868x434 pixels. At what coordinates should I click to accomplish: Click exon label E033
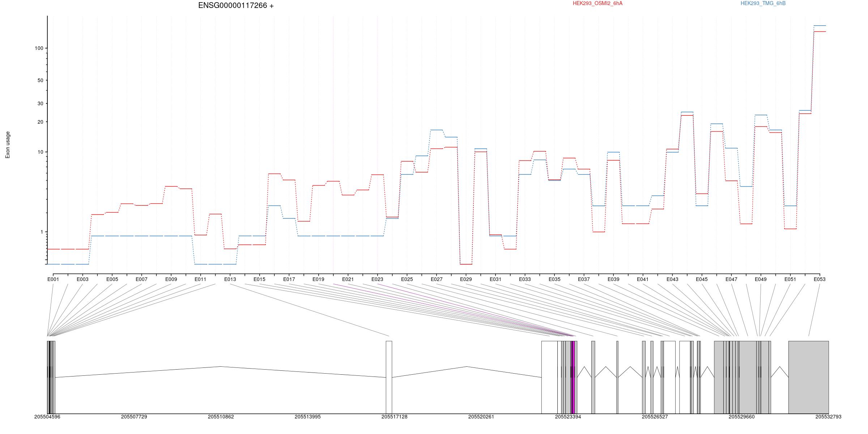pos(525,279)
